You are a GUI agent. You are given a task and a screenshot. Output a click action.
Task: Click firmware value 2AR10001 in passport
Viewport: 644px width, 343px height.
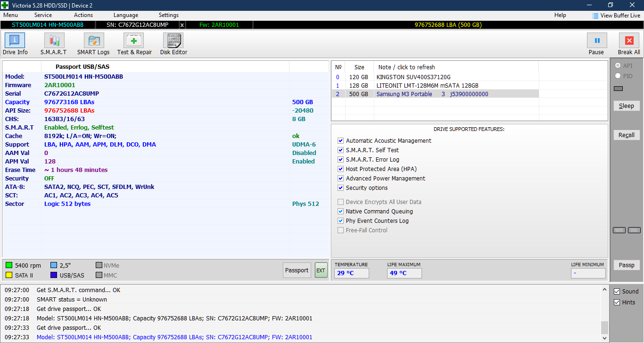click(x=59, y=85)
